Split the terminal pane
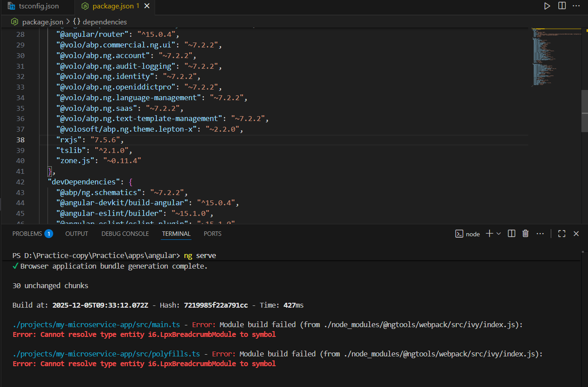This screenshot has width=588, height=387. coord(511,234)
